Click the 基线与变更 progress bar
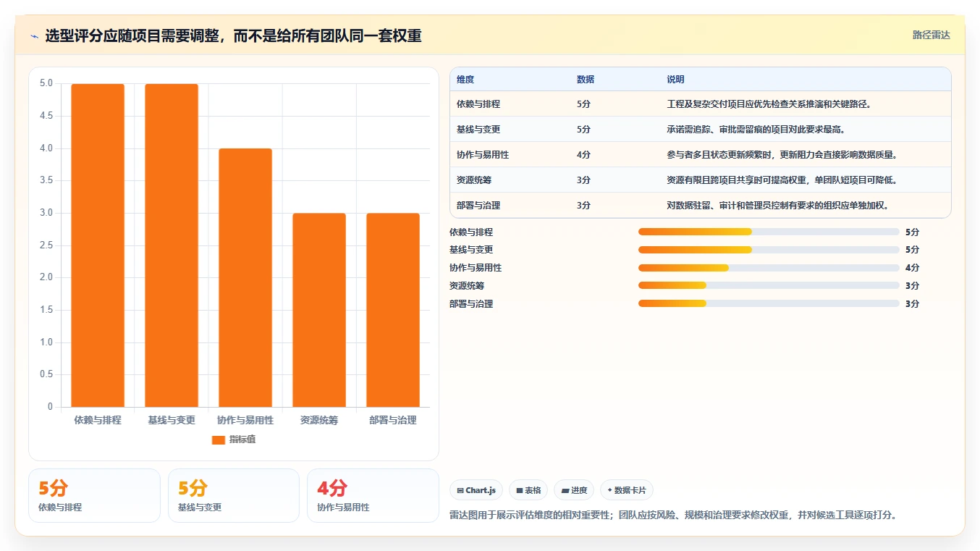 (769, 250)
